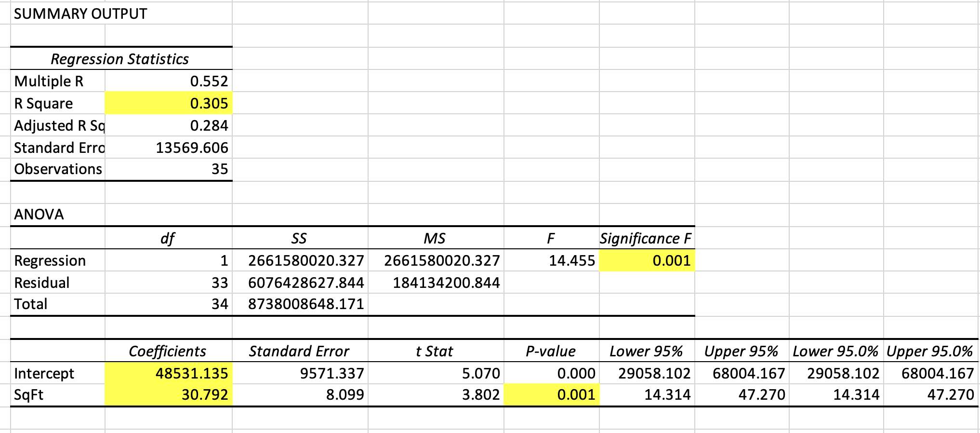Select the SS column header
980x433 pixels.
click(300, 238)
